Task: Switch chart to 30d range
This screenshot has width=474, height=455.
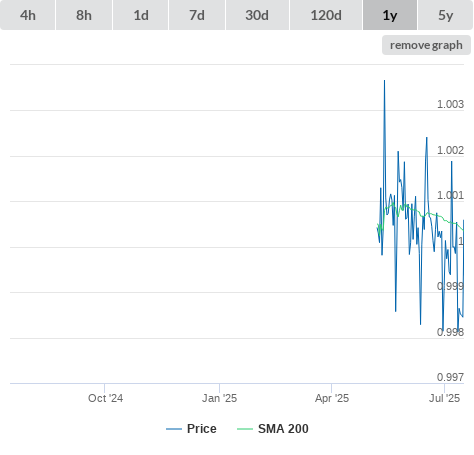Action: (x=257, y=15)
